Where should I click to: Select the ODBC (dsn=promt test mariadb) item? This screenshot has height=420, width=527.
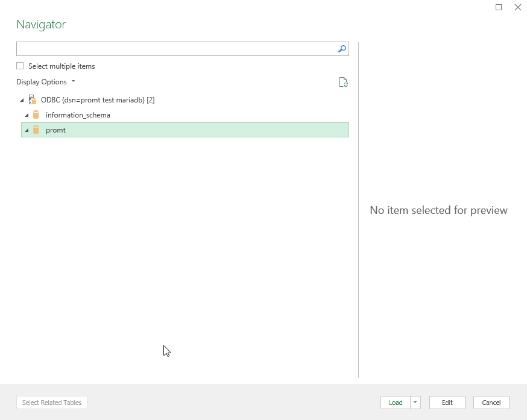pos(97,100)
